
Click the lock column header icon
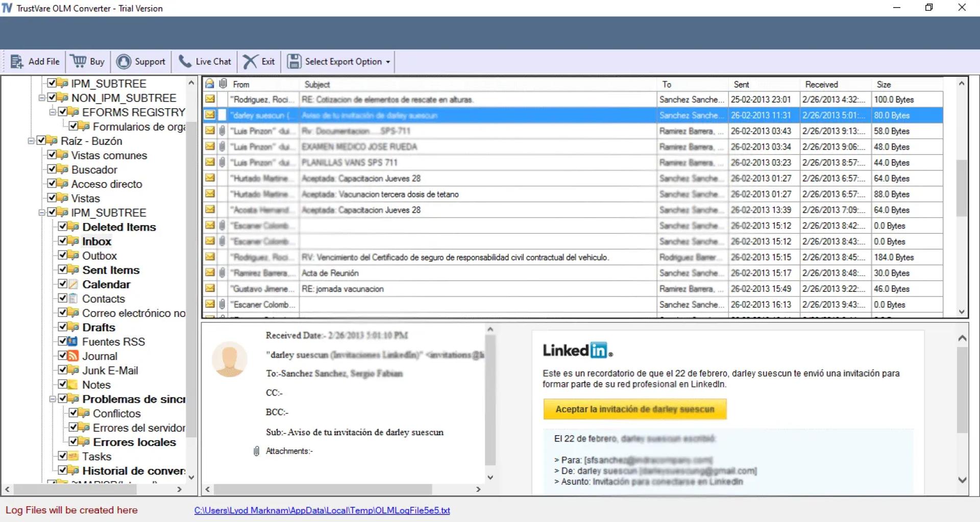[210, 84]
